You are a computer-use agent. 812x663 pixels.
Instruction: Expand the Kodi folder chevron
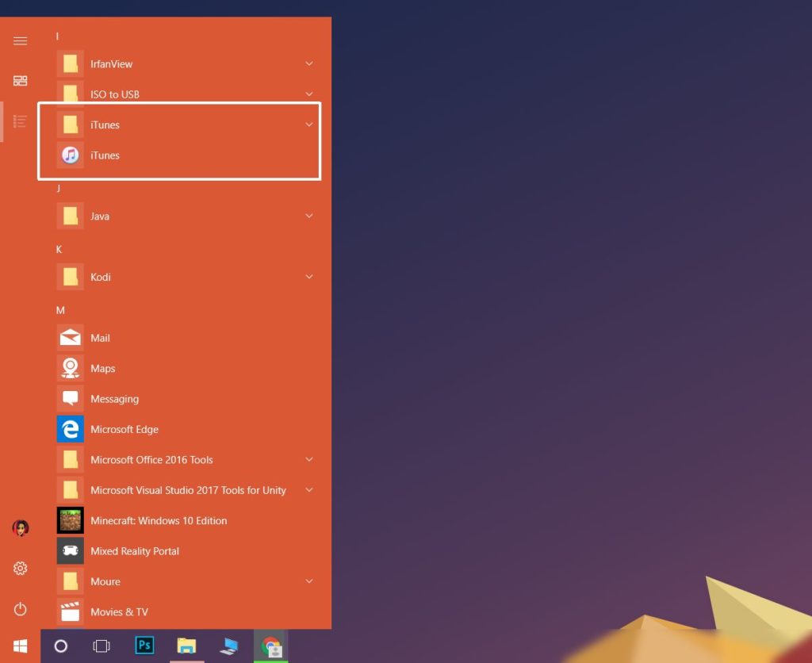[x=309, y=276]
